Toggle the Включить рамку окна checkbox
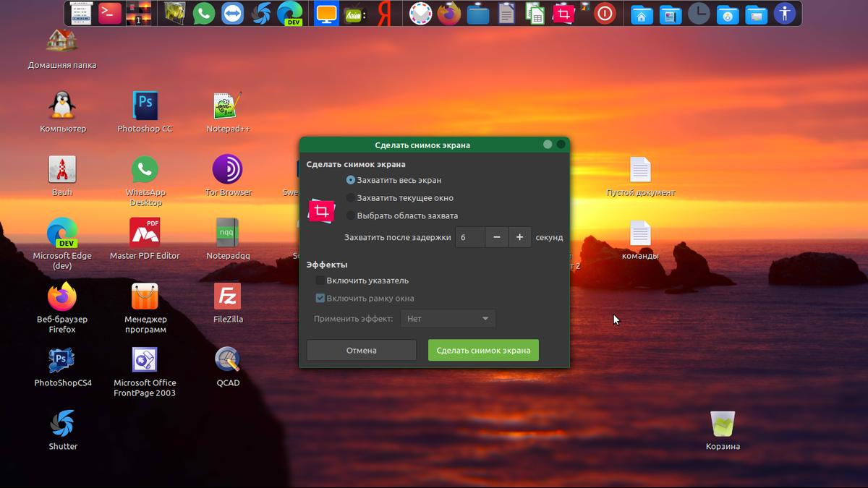 [365, 298]
